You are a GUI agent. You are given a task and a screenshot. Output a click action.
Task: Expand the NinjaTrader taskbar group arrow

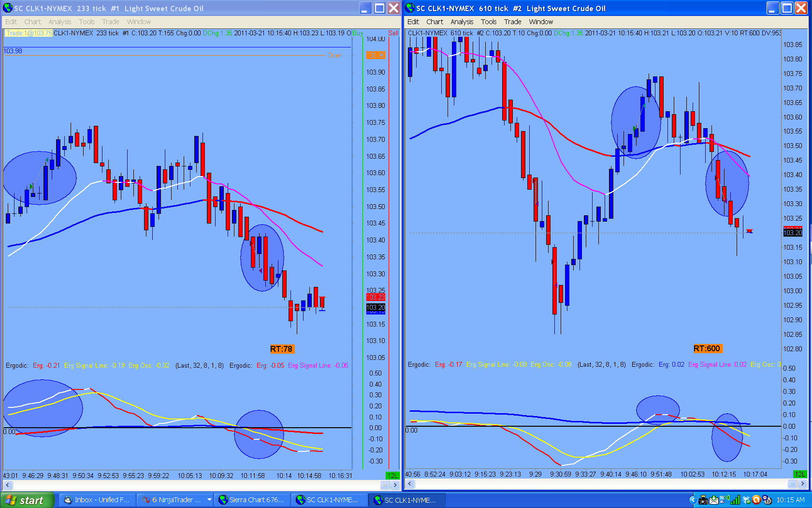(x=209, y=500)
